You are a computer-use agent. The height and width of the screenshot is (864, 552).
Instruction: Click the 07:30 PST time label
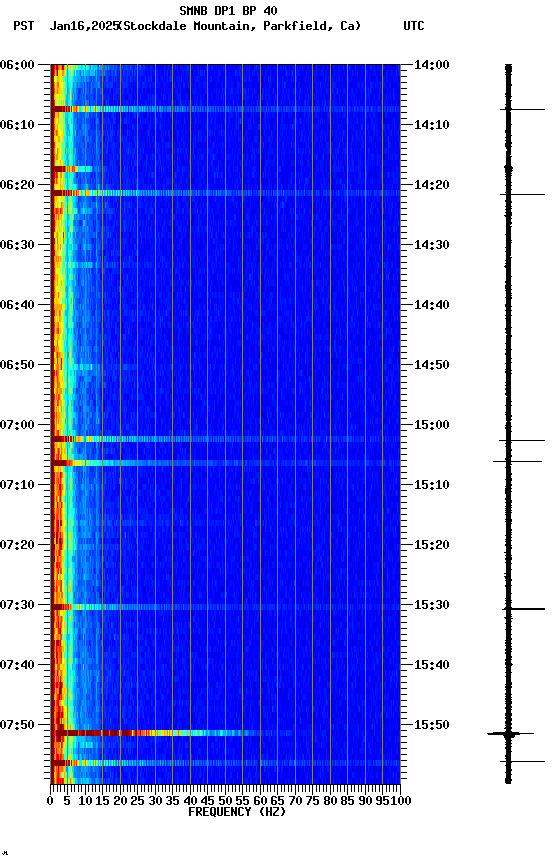click(17, 605)
